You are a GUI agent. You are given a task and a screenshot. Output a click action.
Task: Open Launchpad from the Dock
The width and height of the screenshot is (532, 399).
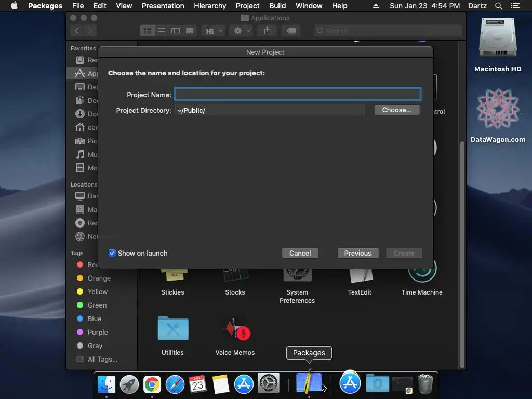click(x=129, y=384)
